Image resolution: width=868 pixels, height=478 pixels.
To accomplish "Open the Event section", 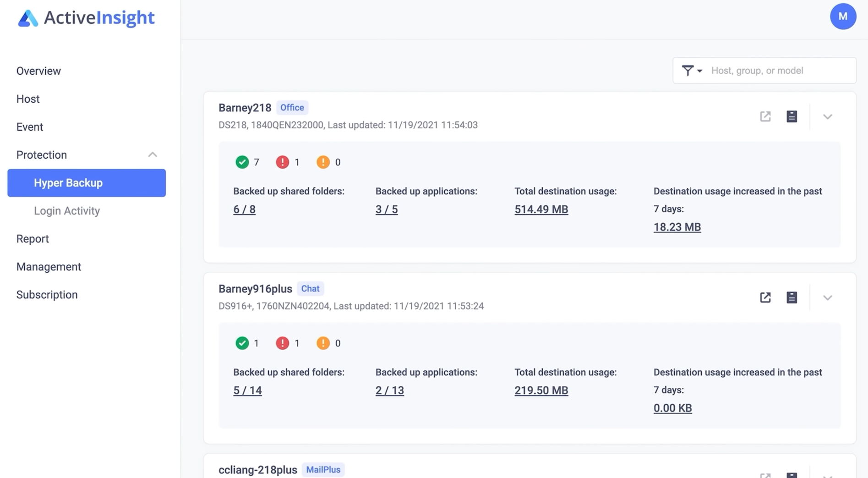I will (x=30, y=127).
